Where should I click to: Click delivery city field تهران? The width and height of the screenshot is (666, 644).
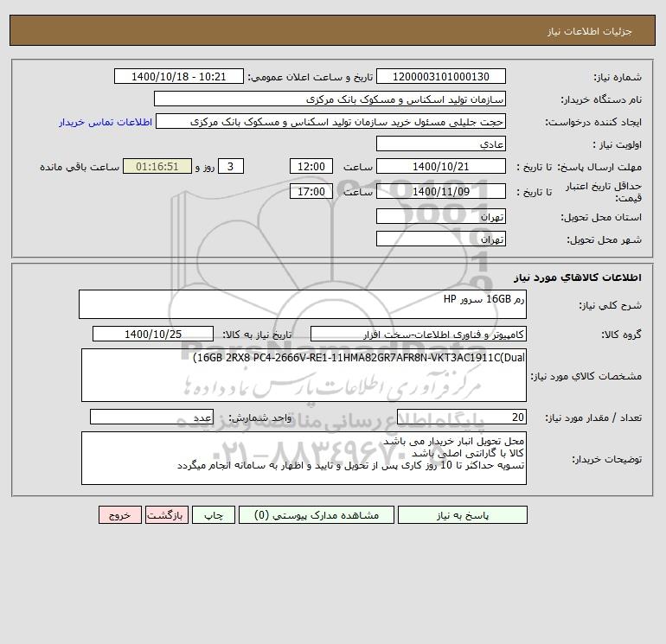click(x=441, y=239)
